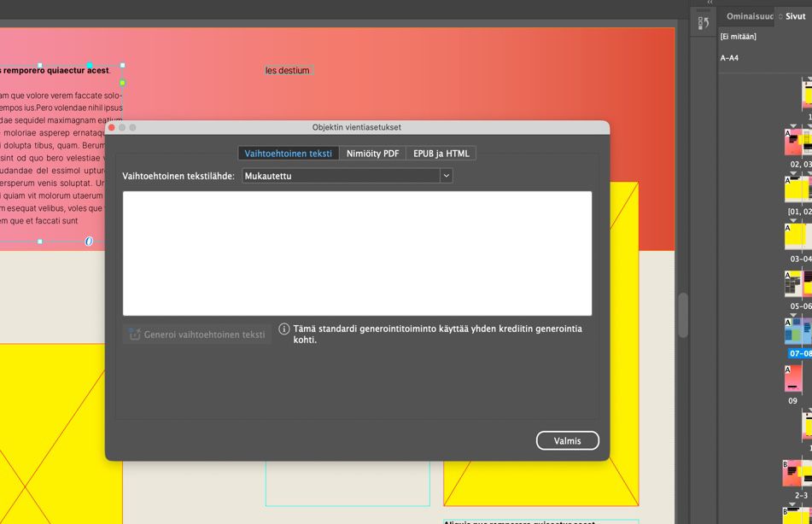Click the double-chevron collapse panels icon
Viewport: 812px width, 524px height.
pos(710,3)
